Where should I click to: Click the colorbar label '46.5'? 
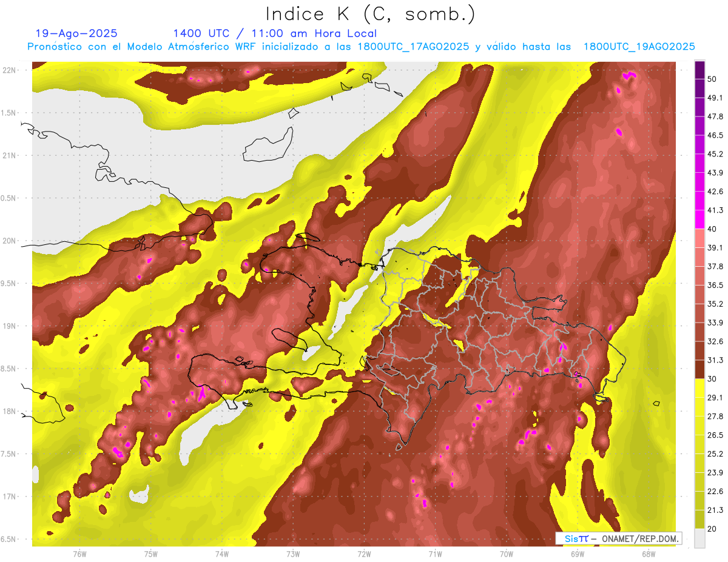point(715,135)
